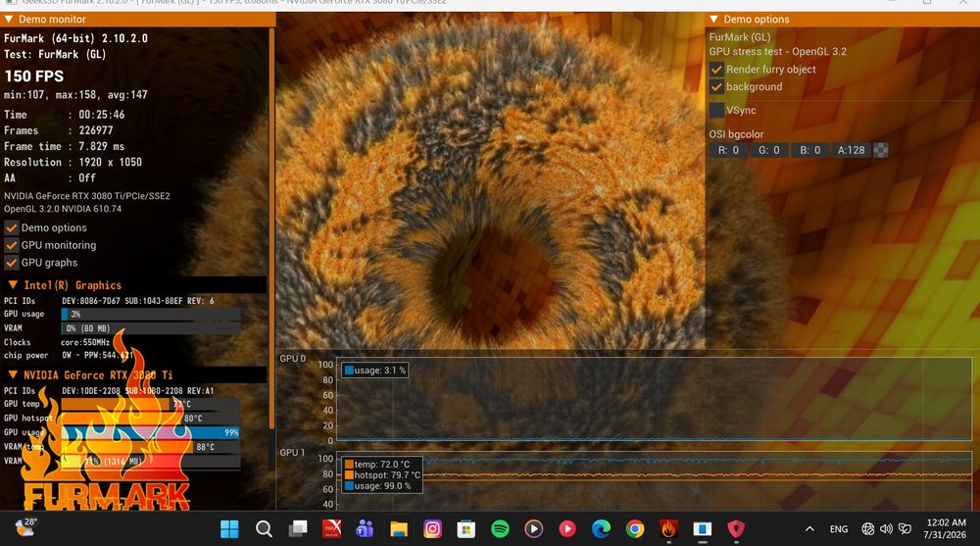The image size is (980, 546).
Task: Click the Resolution 1920 x 1050 value
Action: [x=110, y=162]
